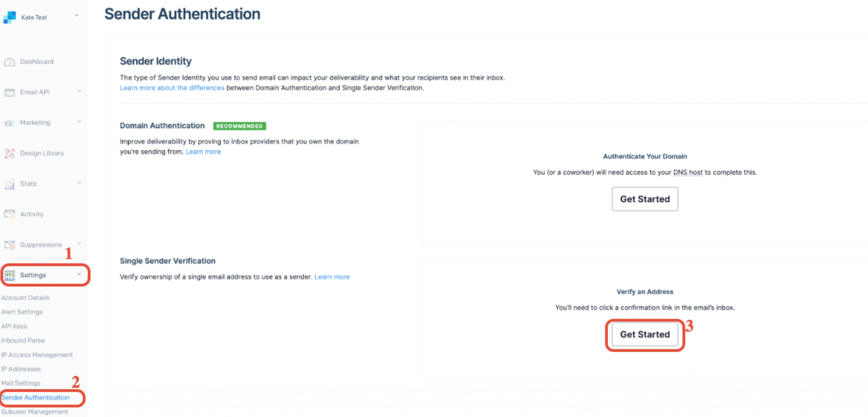
Task: Click the SendGrid logo icon
Action: click(x=10, y=17)
